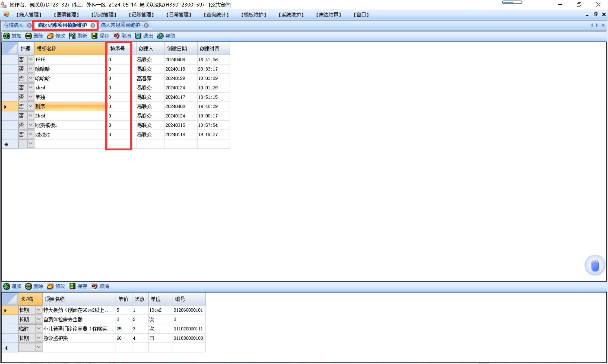Click 排序号 cell of abcd row

(x=119, y=88)
